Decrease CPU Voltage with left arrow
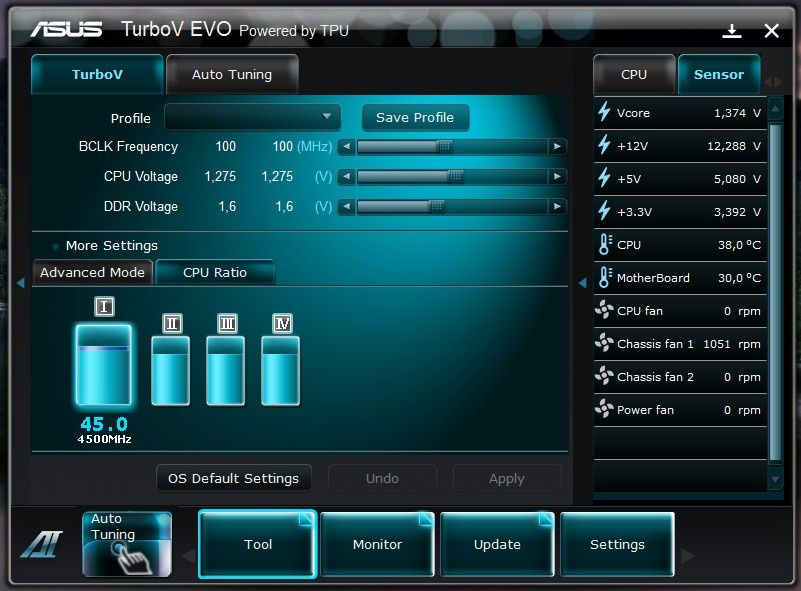This screenshot has height=591, width=801. [x=346, y=177]
